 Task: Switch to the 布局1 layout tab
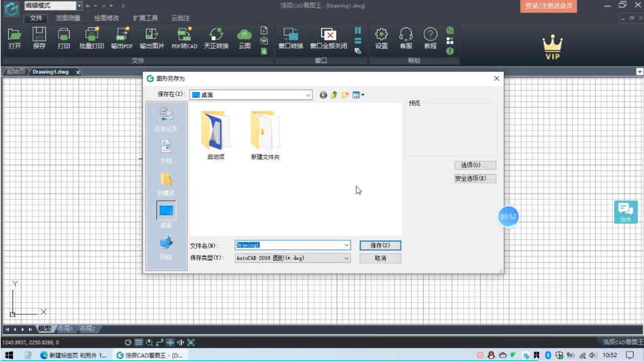click(65, 328)
